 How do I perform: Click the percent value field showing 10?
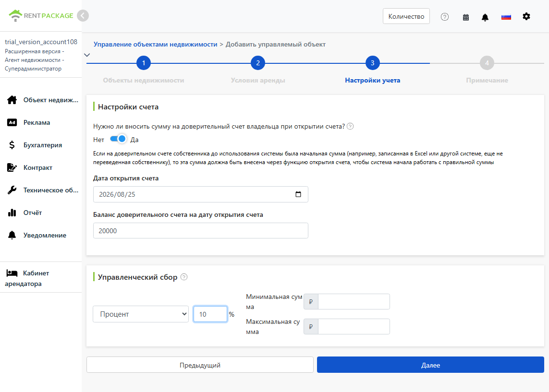point(210,314)
